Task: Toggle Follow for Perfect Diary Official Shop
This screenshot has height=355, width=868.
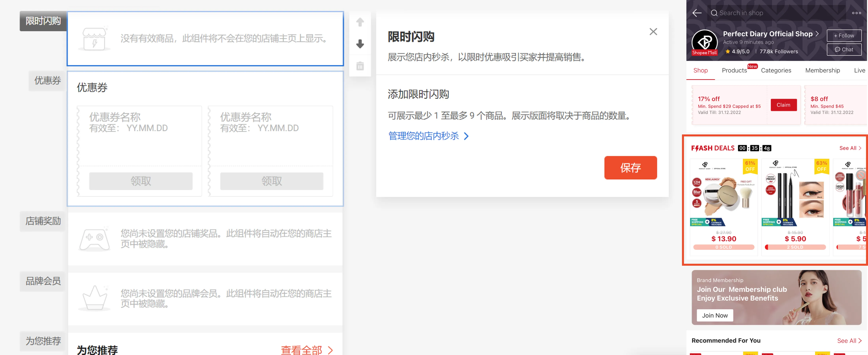Action: (844, 35)
